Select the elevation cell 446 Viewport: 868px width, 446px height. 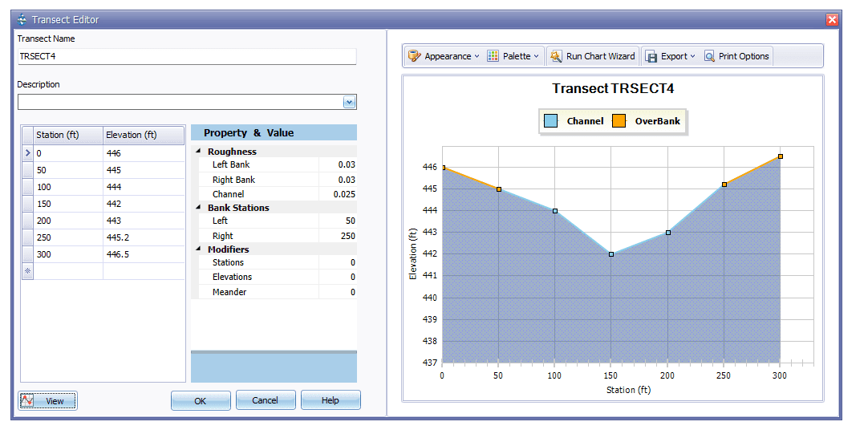144,153
